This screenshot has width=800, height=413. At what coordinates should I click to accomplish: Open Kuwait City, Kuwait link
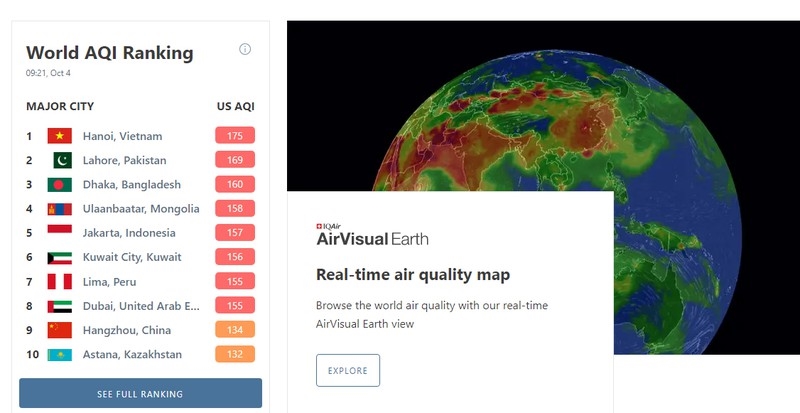click(132, 257)
